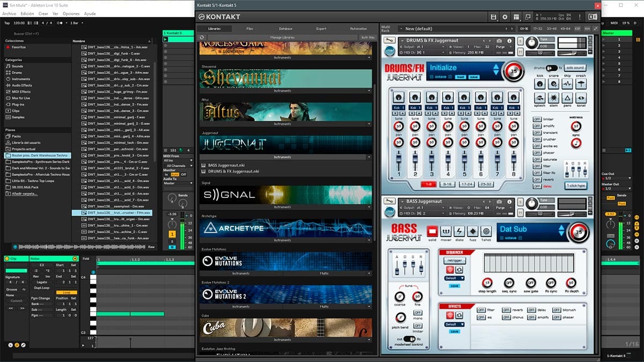Screen dimensions: 644x362
Task: Step Dat Sub preset with arrows
Action: click(561, 231)
